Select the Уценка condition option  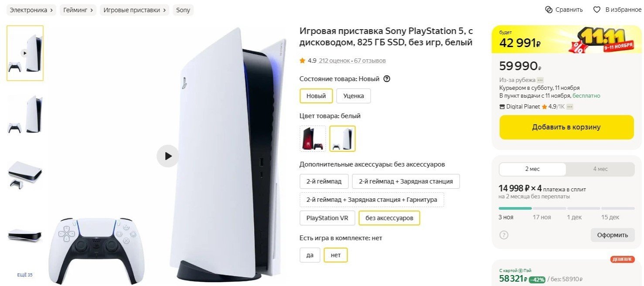point(354,96)
